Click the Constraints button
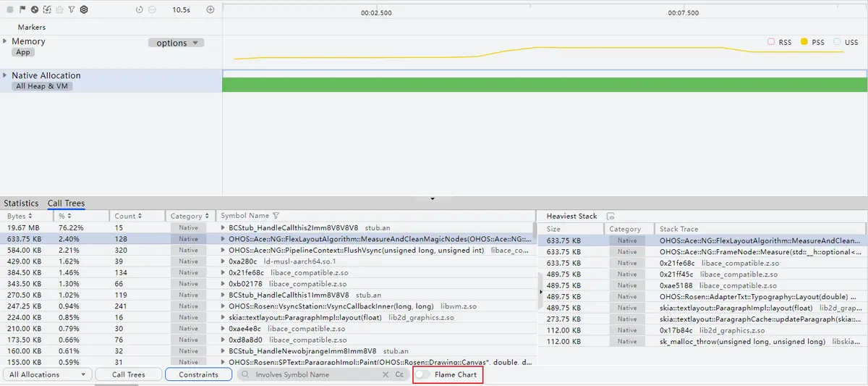The height and width of the screenshot is (386, 868). pyautogui.click(x=198, y=374)
